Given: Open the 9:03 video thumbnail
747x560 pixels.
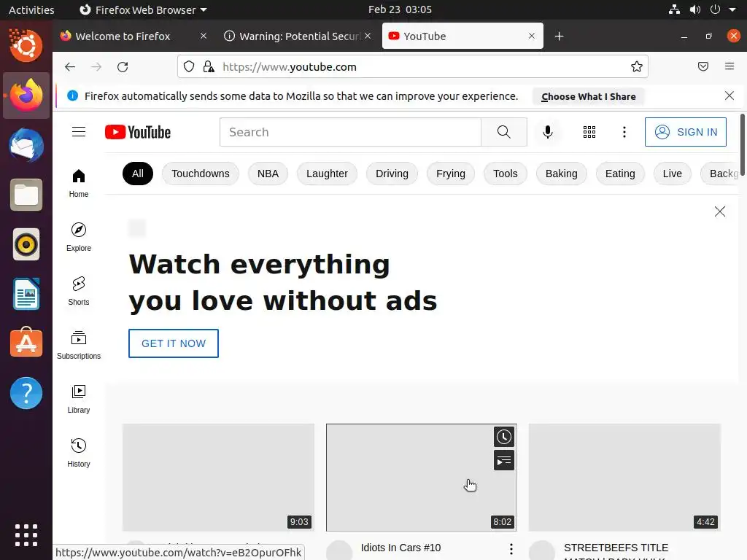Looking at the screenshot, I should [x=218, y=477].
